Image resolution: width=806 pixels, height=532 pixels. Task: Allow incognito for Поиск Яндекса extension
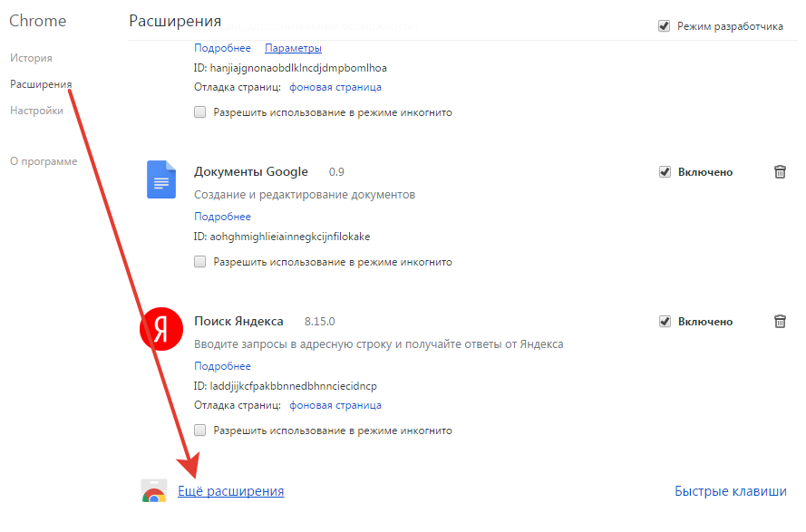pos(200,430)
